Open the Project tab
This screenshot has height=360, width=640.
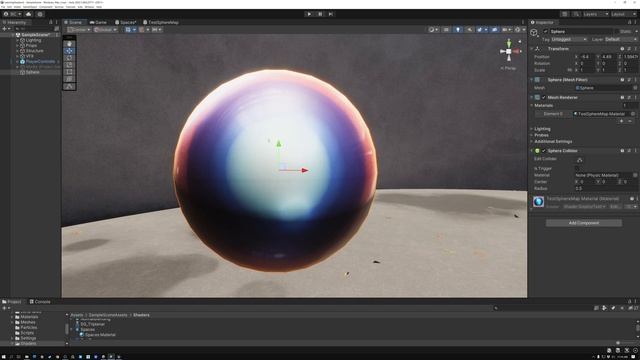11,302
